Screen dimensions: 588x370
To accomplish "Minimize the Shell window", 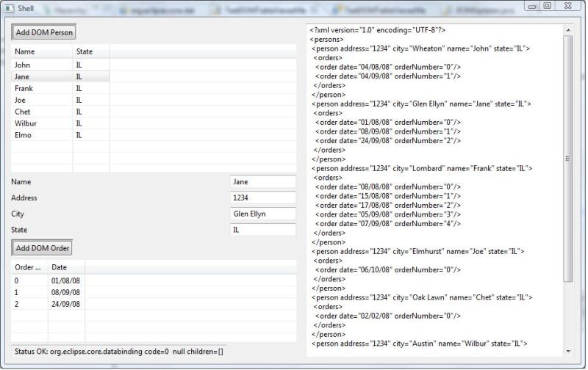I will coord(531,6).
